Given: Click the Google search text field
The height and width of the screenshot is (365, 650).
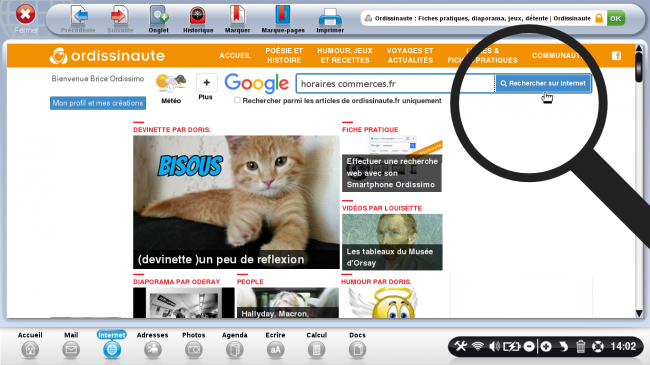Looking at the screenshot, I should pyautogui.click(x=395, y=83).
